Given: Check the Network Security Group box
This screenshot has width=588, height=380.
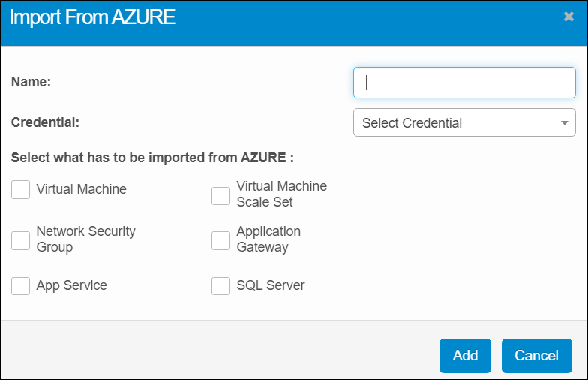Looking at the screenshot, I should point(21,240).
